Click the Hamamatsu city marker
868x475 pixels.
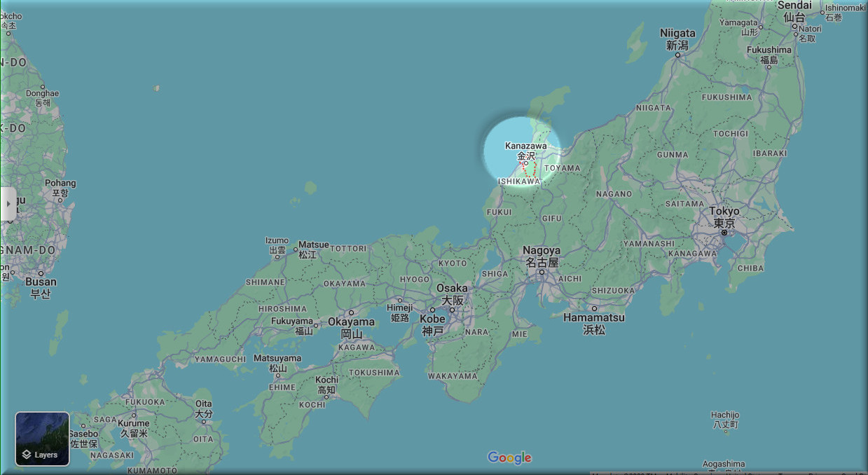(594, 308)
